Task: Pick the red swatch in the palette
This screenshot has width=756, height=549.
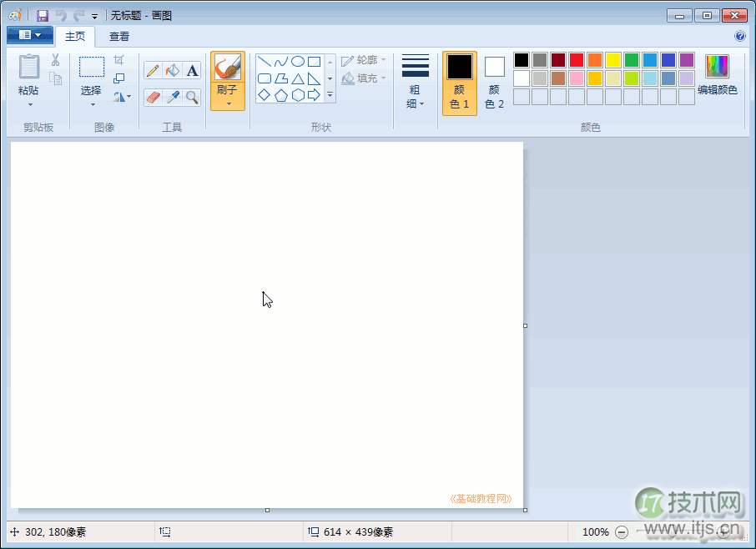Action: [577, 60]
